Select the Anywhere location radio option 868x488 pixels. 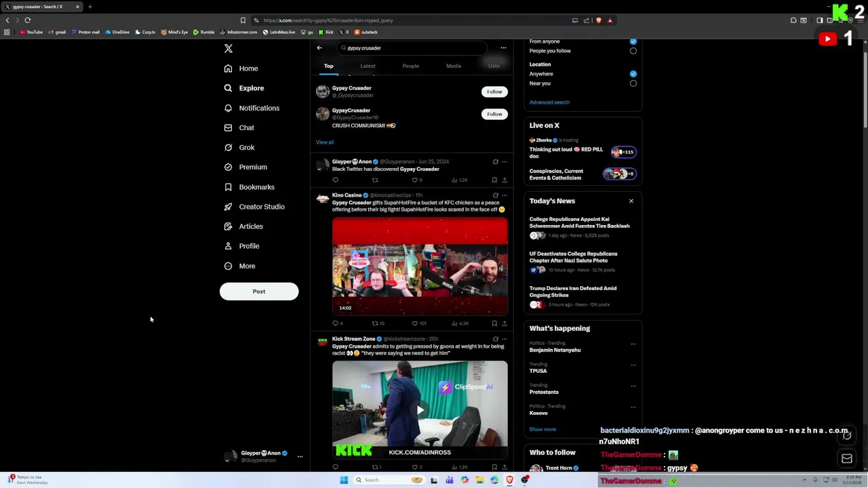(x=633, y=74)
